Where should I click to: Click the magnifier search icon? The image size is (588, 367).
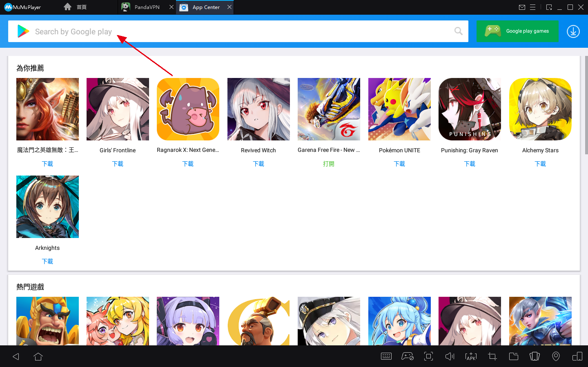tap(459, 31)
